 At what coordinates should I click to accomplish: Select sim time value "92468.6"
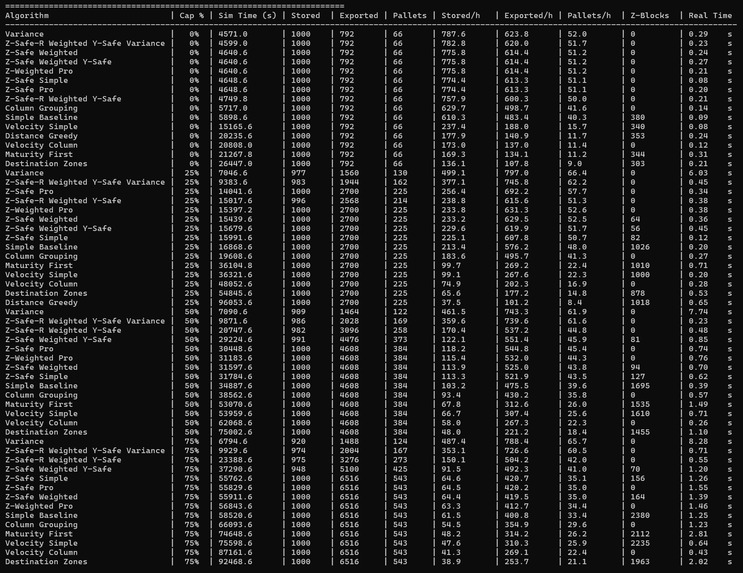click(235, 562)
